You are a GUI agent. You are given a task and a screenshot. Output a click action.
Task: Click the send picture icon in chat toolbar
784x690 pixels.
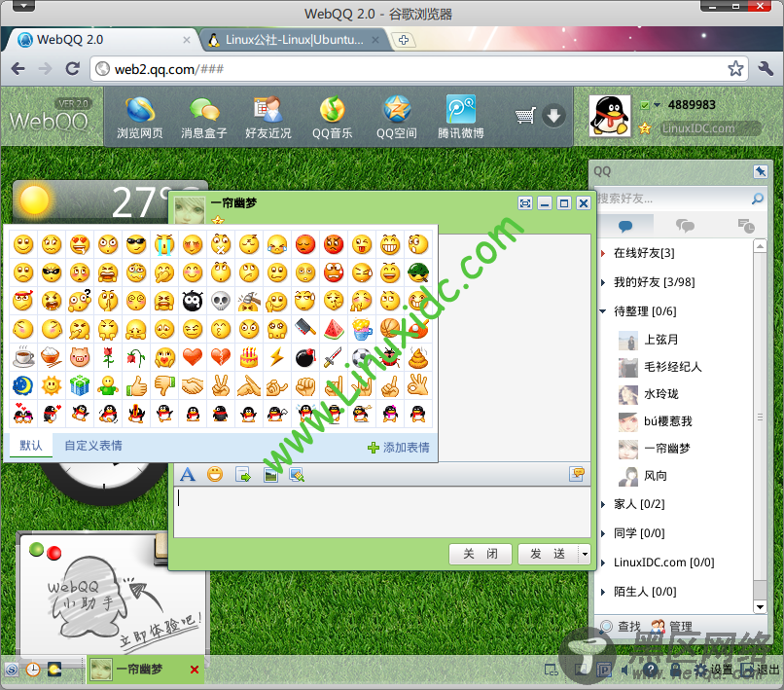coord(270,474)
